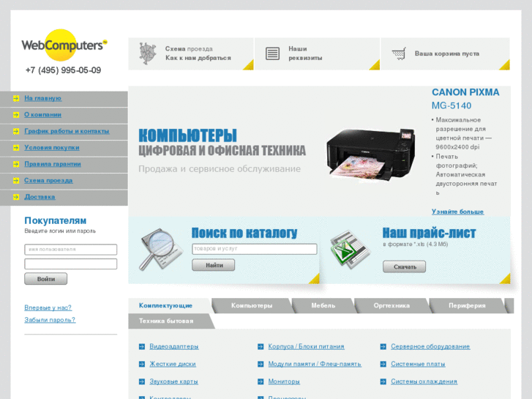Focus the catalog search field
This screenshot has width=532, height=399.
(x=255, y=249)
